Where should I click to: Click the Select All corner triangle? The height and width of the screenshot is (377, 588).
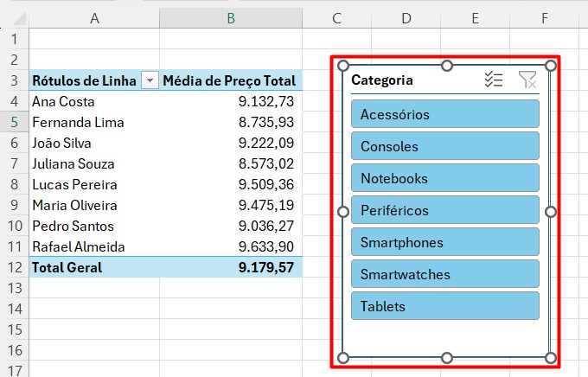(18, 19)
